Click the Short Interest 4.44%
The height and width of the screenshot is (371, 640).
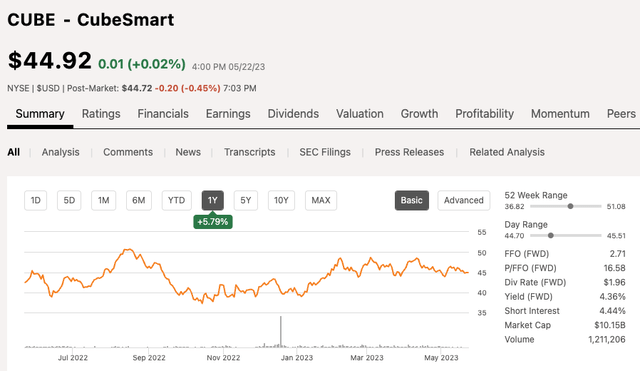612,311
